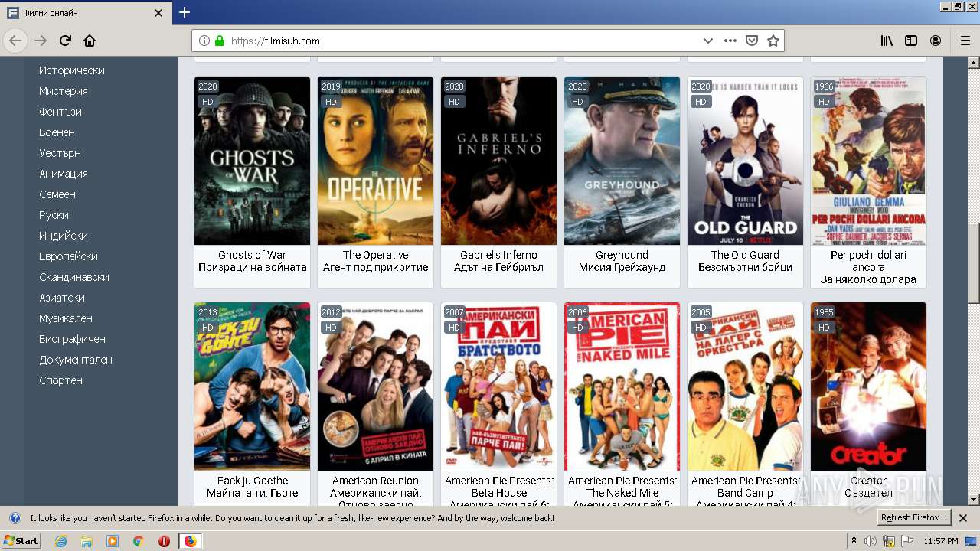Launch Windows Media Player from taskbar
980x551 pixels.
(113, 541)
